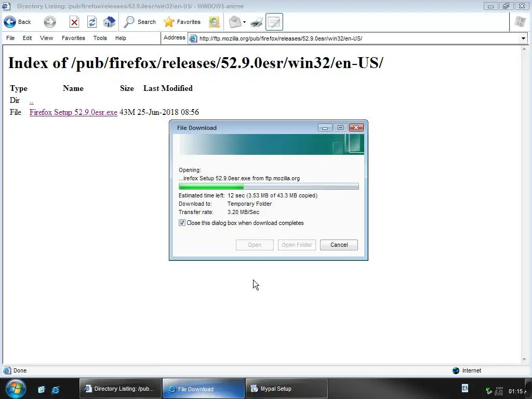Refresh the directory listing page
This screenshot has height=399, width=532.
92,22
